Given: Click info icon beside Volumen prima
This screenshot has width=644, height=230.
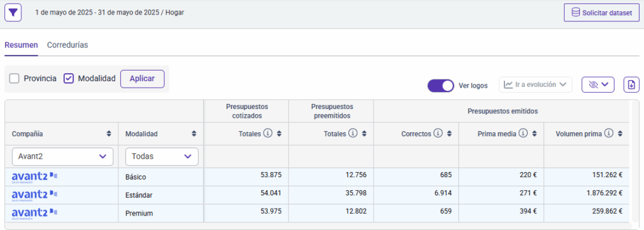Looking at the screenshot, I should tap(609, 133).
